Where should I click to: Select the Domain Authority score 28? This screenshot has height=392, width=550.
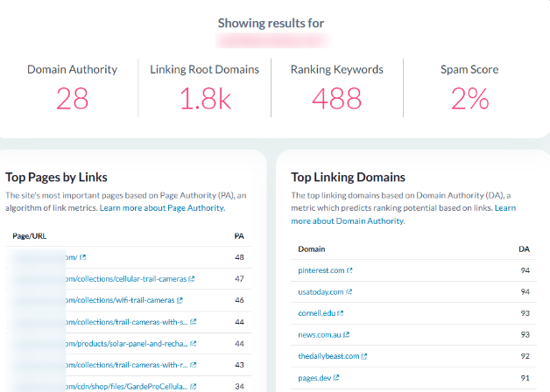(72, 99)
